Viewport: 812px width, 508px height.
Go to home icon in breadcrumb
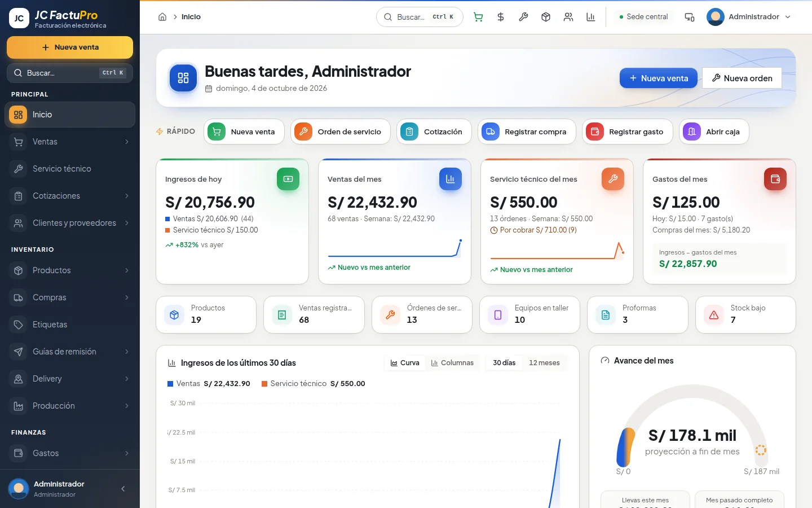pos(162,17)
